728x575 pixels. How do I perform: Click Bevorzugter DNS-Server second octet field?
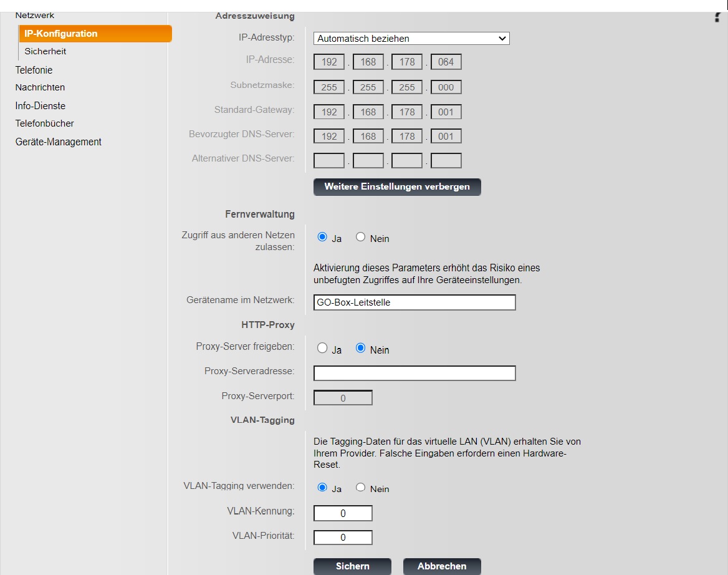(368, 136)
